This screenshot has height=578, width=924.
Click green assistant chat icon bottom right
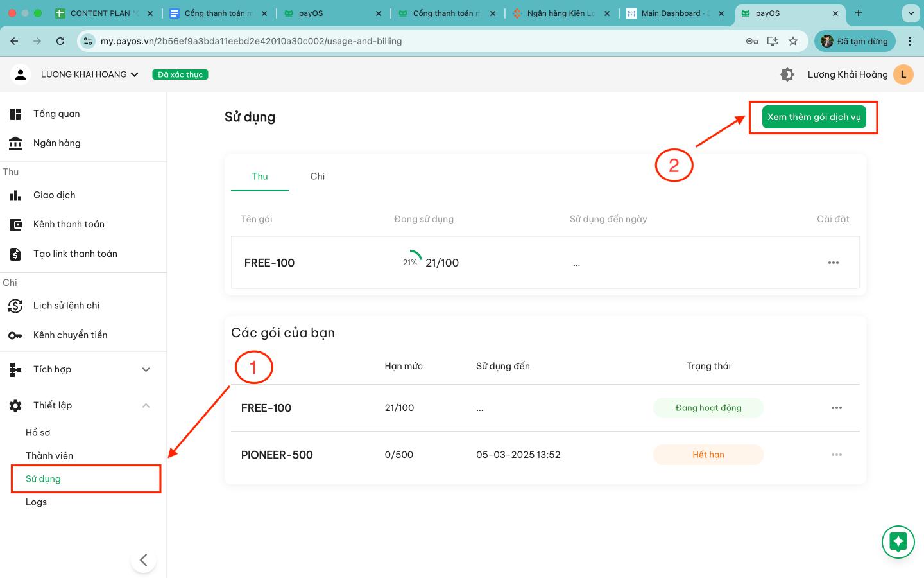[898, 542]
